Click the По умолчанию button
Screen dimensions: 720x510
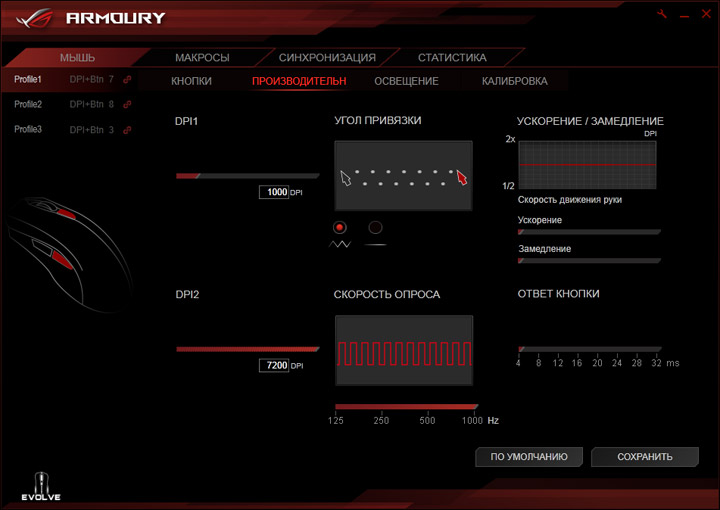[529, 457]
